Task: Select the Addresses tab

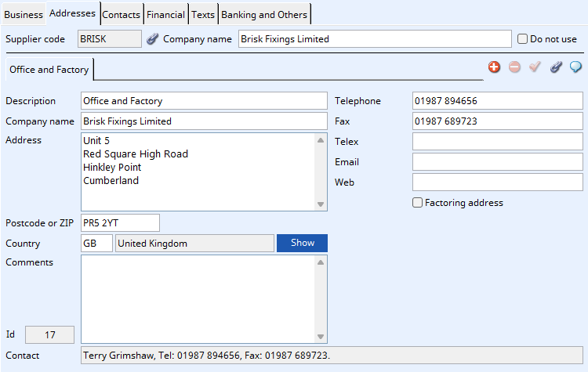Action: click(x=73, y=13)
